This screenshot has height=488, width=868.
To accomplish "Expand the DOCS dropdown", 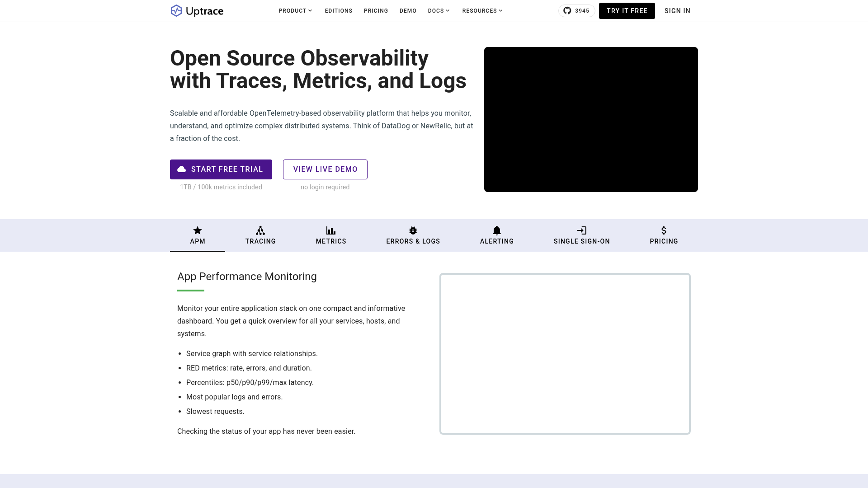I will pyautogui.click(x=438, y=10).
